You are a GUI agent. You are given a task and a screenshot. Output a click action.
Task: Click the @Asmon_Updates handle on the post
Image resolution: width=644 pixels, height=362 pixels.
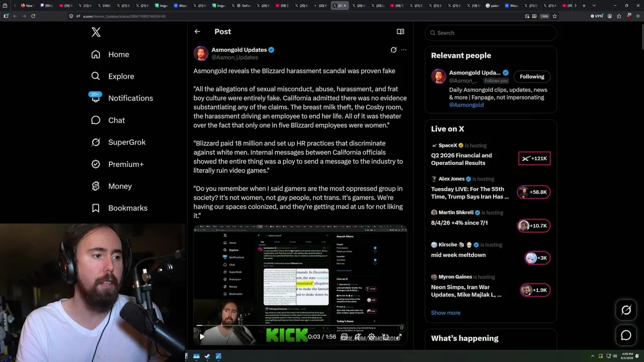[x=234, y=57]
